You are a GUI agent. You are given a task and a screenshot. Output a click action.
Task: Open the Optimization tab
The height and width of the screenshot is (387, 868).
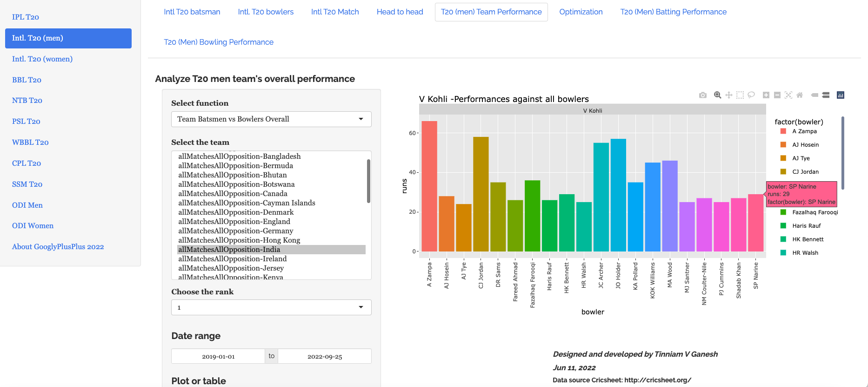[x=581, y=12]
